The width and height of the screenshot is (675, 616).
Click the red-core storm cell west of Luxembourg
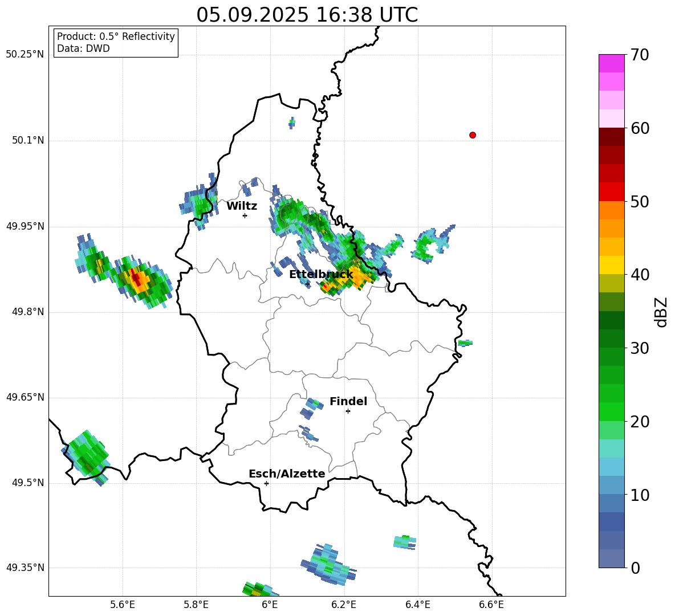pos(137,279)
